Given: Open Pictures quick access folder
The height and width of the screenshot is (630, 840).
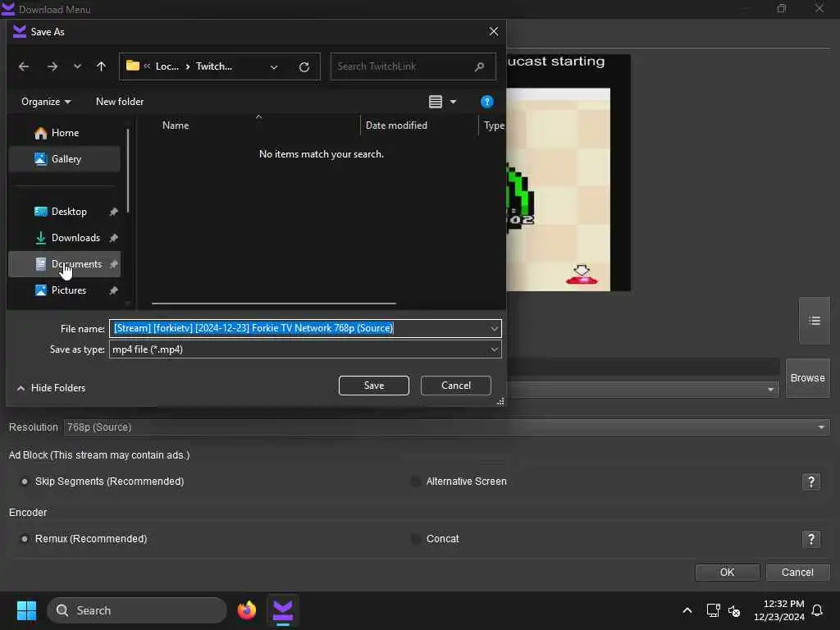Looking at the screenshot, I should pyautogui.click(x=64, y=290).
